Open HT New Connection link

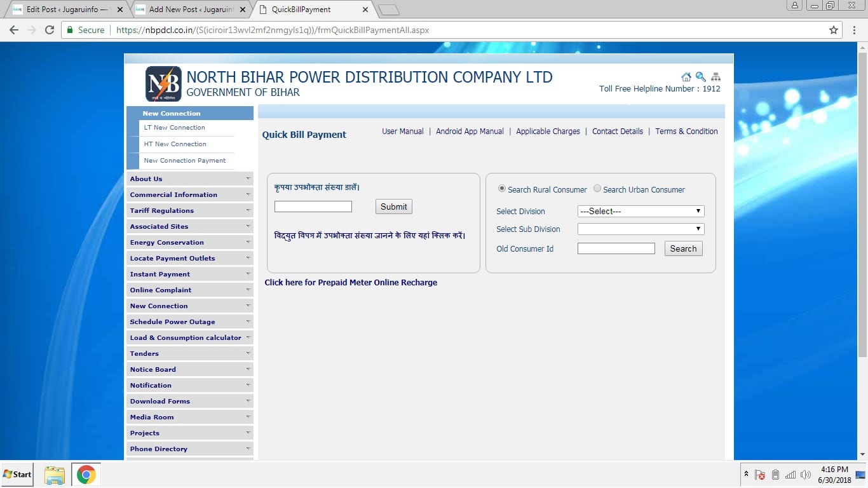point(175,144)
